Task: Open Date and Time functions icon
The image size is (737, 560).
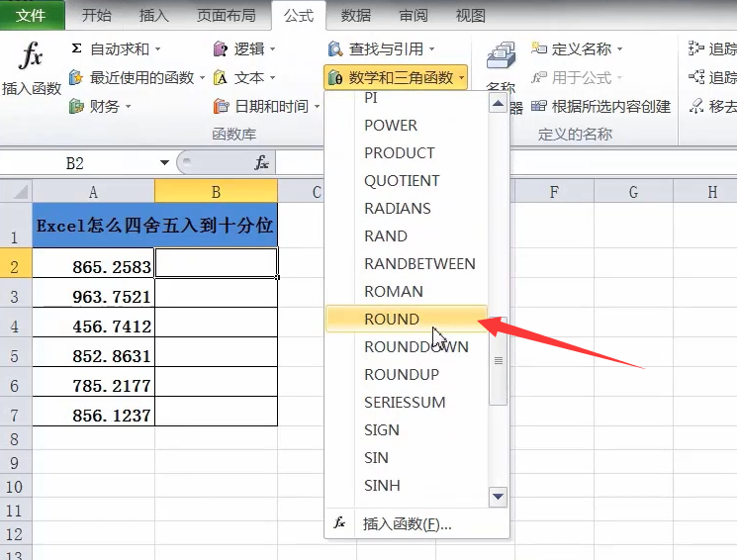Action: (x=222, y=106)
